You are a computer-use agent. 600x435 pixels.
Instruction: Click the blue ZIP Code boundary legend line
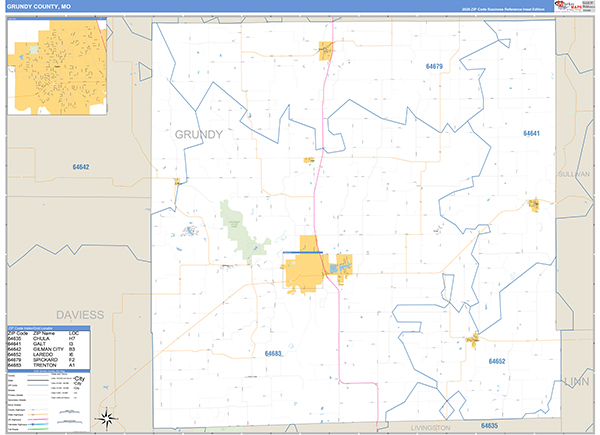click(38, 385)
